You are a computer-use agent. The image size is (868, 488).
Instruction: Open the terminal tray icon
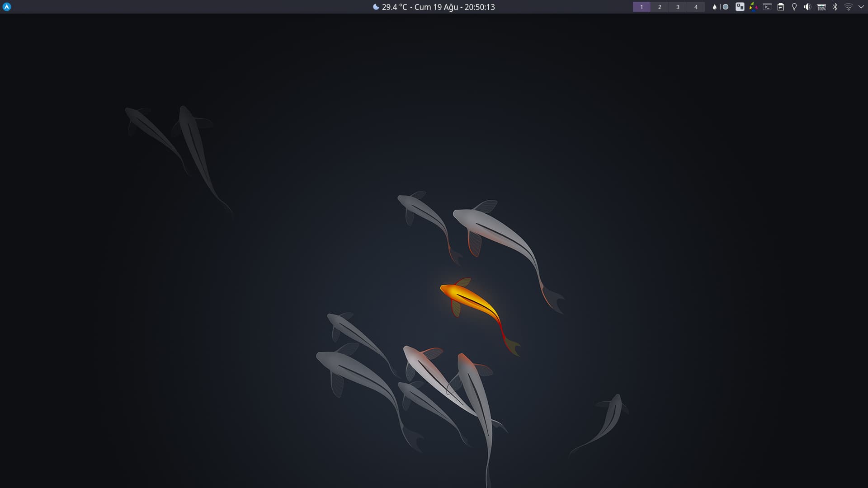pos(767,7)
